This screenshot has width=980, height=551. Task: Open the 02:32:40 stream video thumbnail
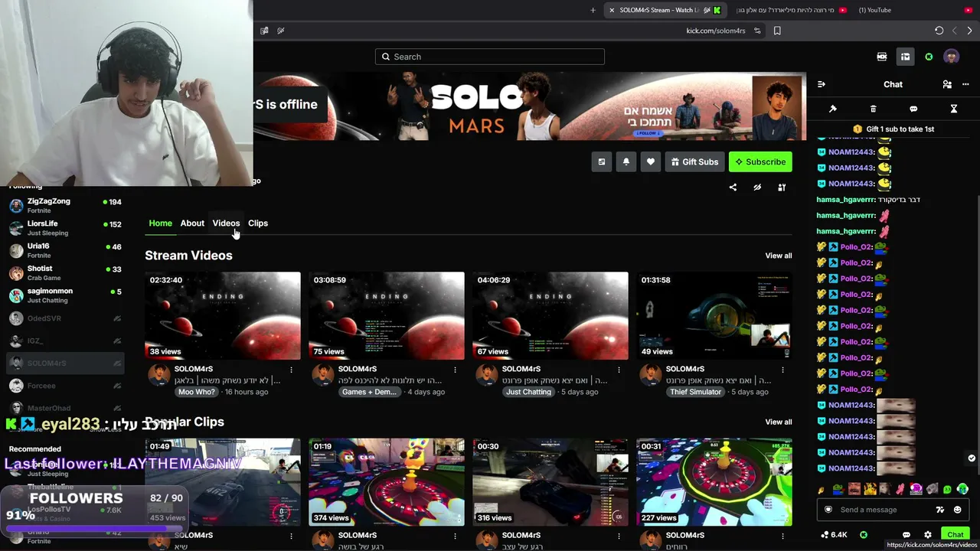pos(223,315)
